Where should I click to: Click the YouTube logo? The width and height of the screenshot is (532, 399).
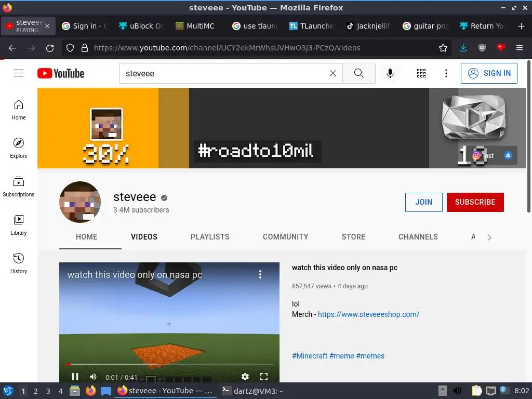(61, 73)
